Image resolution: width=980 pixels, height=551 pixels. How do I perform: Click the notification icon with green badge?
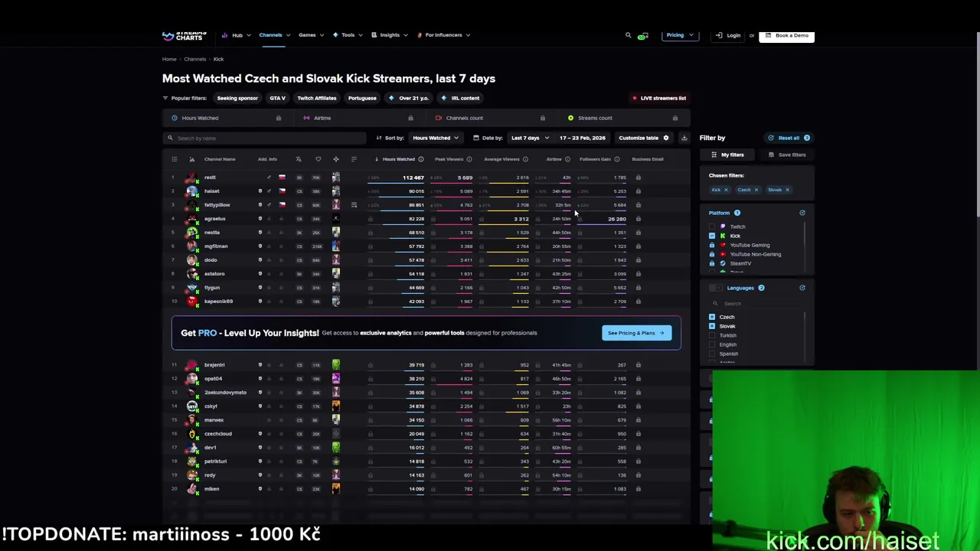(x=642, y=35)
